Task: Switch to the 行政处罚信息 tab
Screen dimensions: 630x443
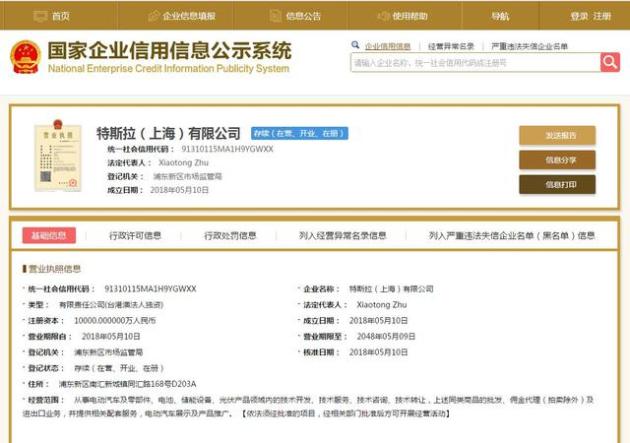Action: coord(230,235)
